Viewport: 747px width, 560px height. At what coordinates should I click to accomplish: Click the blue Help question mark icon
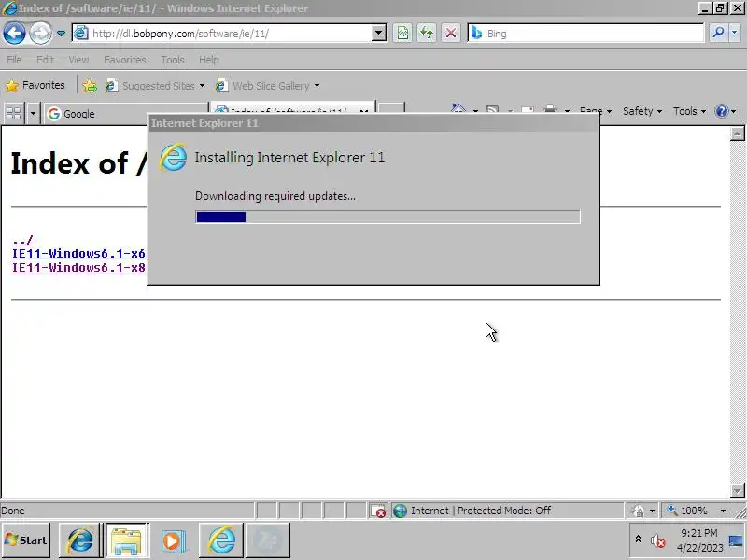pyautogui.click(x=721, y=111)
